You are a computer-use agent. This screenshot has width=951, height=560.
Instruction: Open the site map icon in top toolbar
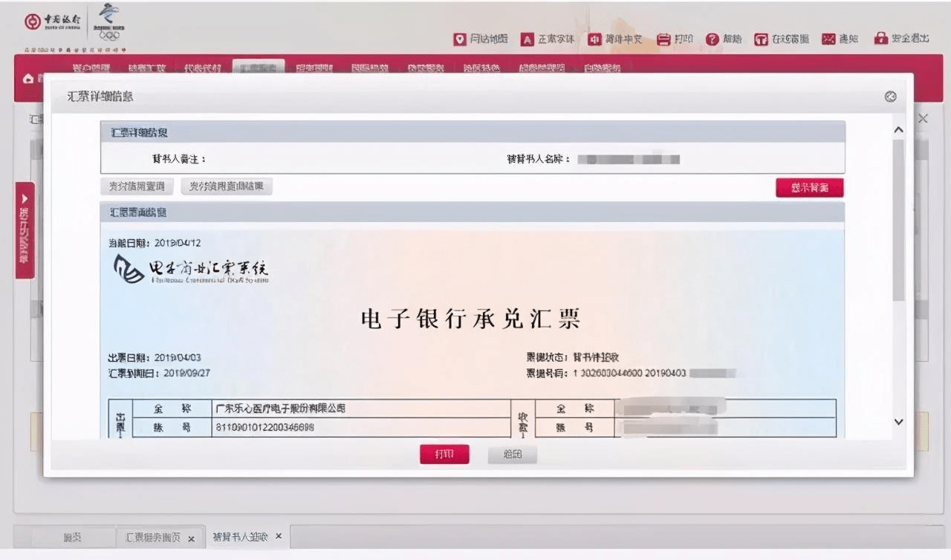tap(461, 39)
